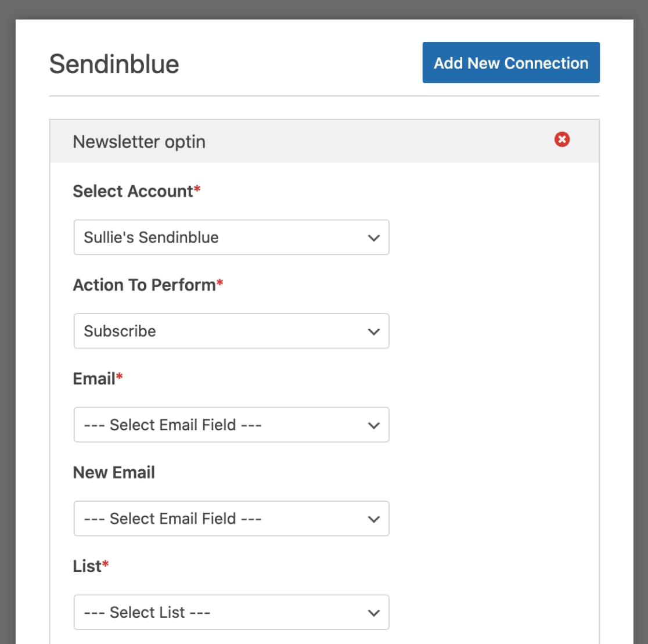The width and height of the screenshot is (648, 644).
Task: Click the New Email dropdown arrow
Action: 373,518
